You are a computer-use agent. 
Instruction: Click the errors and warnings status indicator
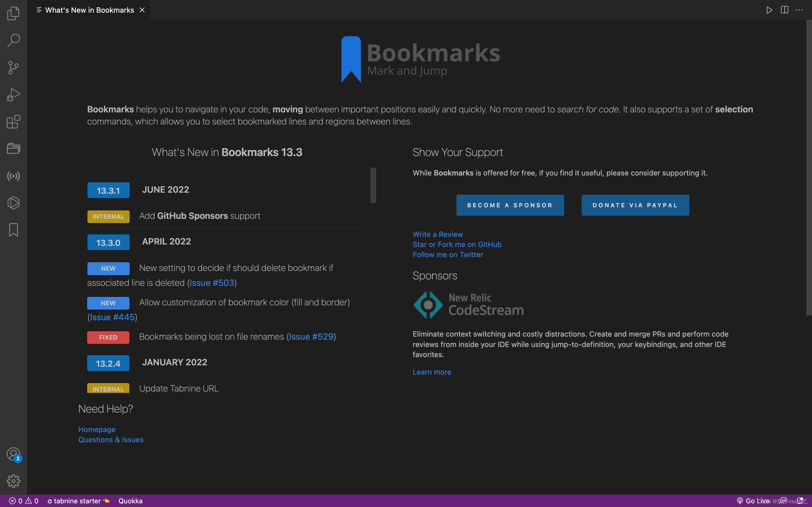click(x=23, y=501)
